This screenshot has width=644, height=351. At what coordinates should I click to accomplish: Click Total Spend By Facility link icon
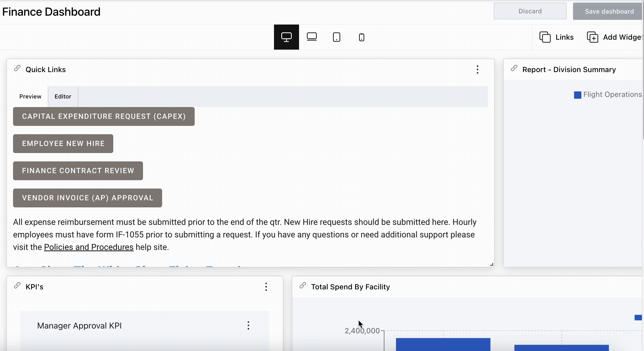pyautogui.click(x=303, y=286)
